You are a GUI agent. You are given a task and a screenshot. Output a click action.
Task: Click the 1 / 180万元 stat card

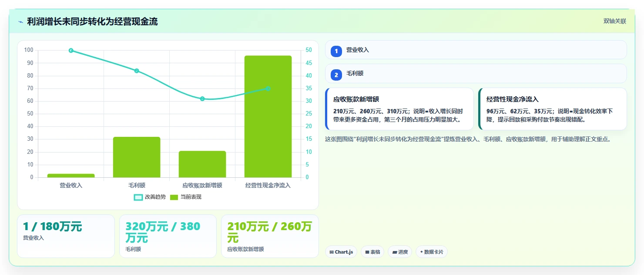(x=66, y=236)
